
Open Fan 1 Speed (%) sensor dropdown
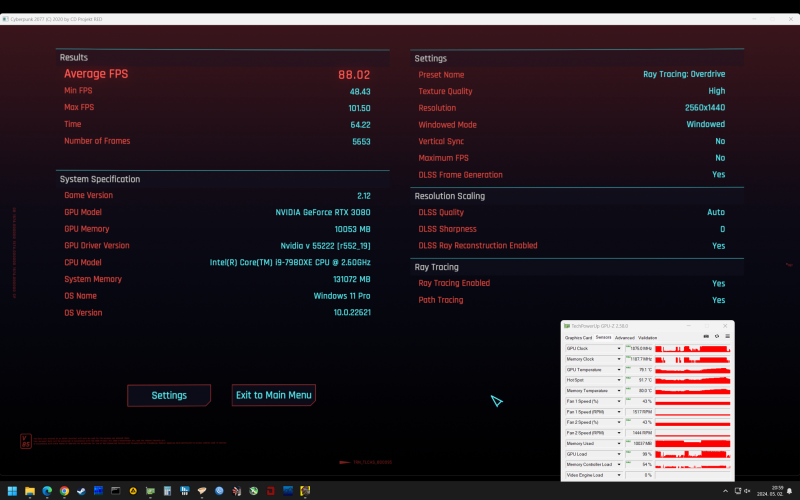click(x=619, y=402)
